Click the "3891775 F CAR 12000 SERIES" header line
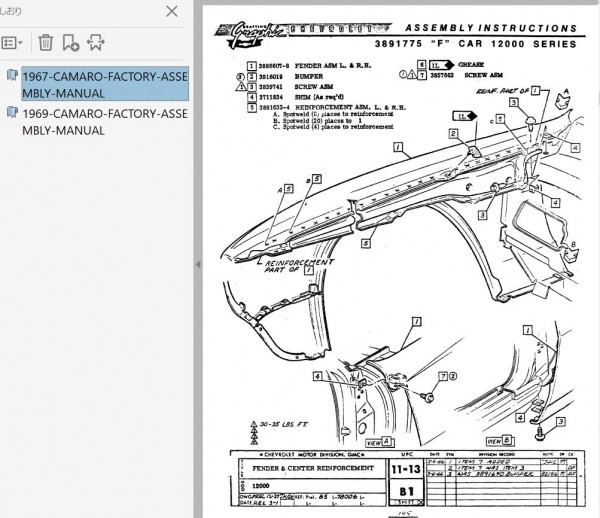 click(x=476, y=44)
